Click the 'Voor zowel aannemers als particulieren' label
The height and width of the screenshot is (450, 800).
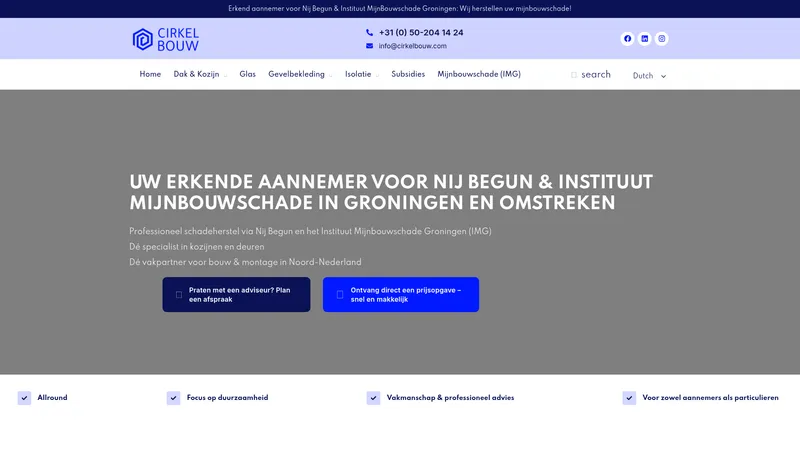710,398
